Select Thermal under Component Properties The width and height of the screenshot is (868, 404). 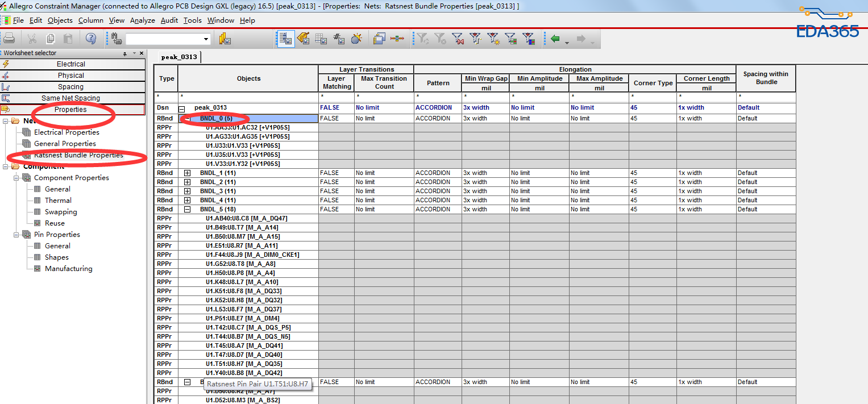58,201
